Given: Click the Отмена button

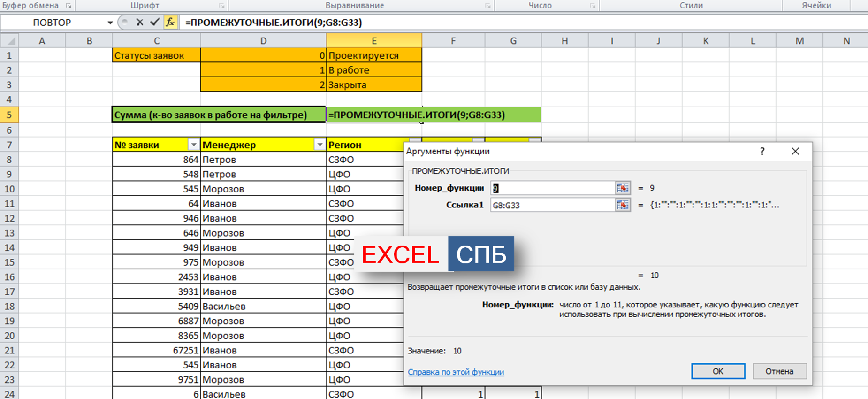Looking at the screenshot, I should pos(779,371).
